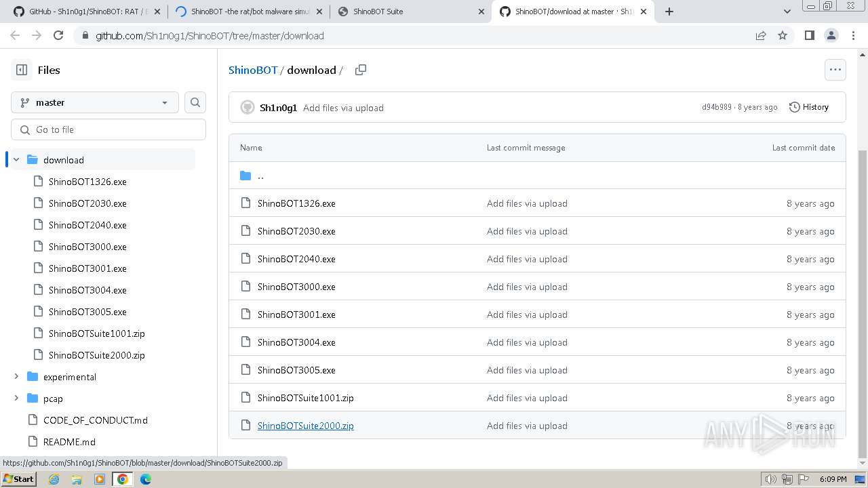
Task: Reload the current page
Action: 58,35
